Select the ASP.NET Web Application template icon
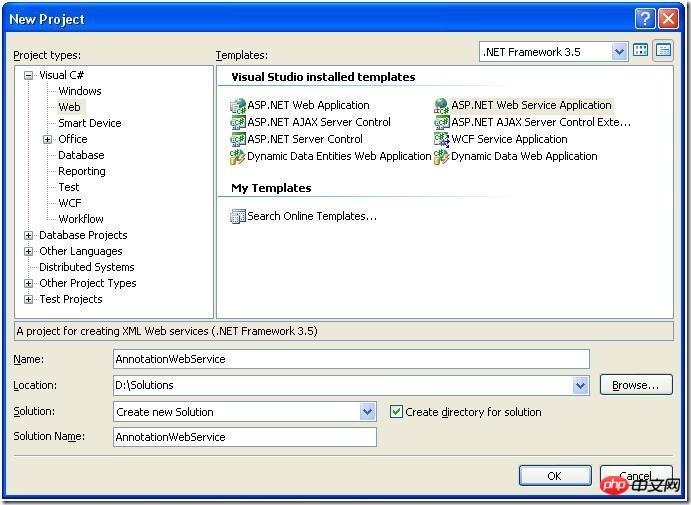The image size is (691, 505). point(238,106)
